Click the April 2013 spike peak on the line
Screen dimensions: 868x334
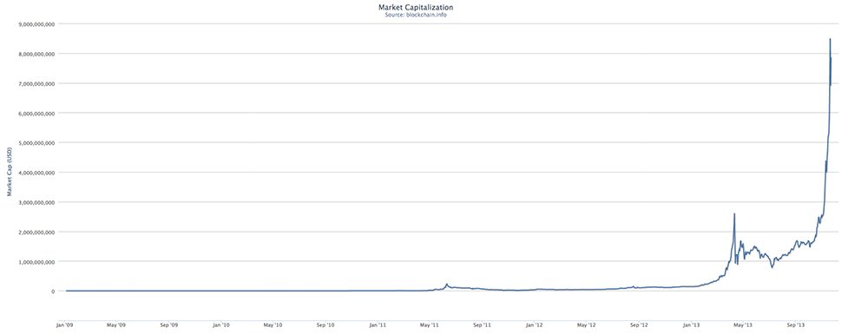(734, 214)
